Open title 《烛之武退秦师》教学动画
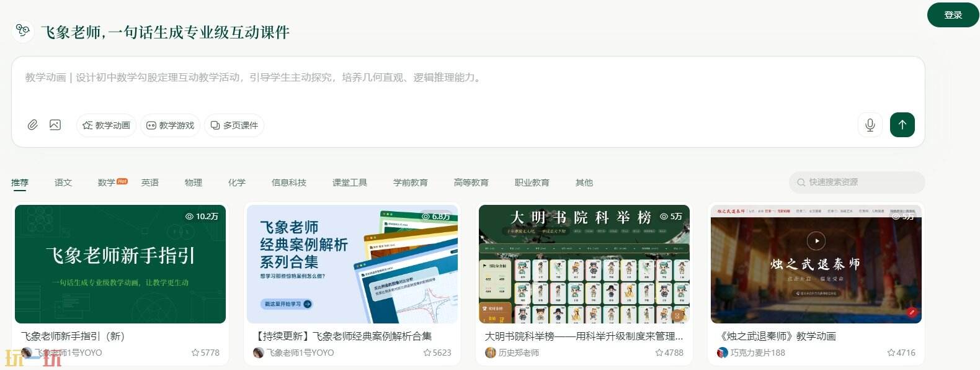980x370 pixels. point(777,336)
